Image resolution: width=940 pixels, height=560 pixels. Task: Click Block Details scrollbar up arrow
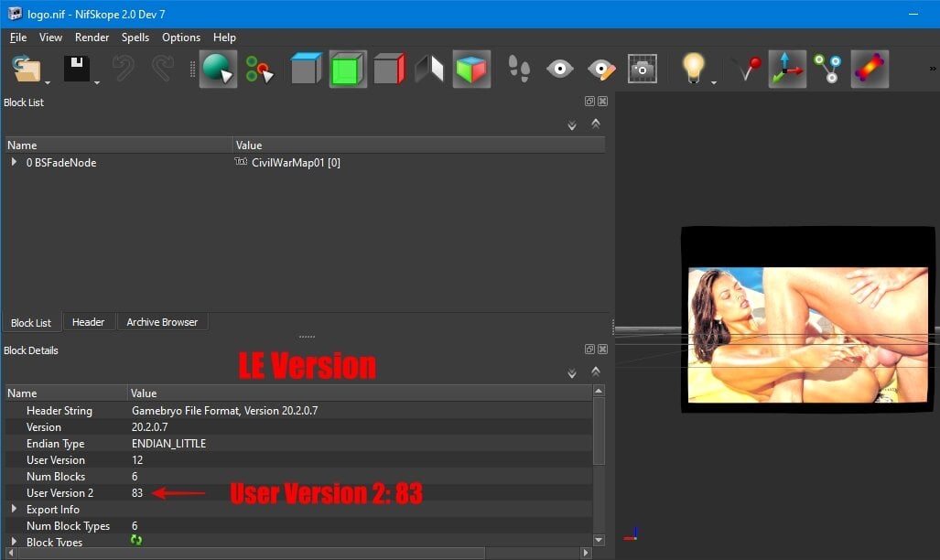(599, 391)
